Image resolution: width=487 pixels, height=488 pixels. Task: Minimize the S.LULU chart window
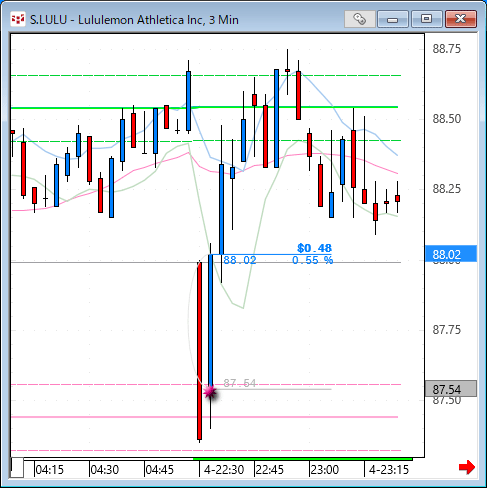(x=392, y=19)
